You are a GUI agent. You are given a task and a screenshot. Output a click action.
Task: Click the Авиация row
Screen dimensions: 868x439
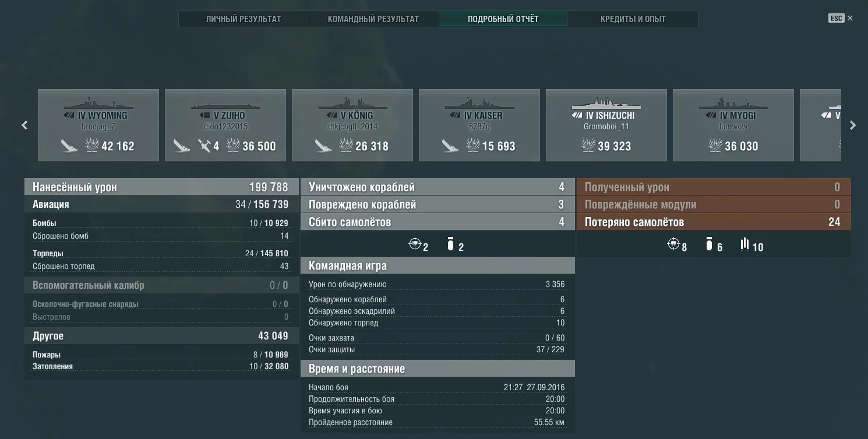click(x=161, y=204)
